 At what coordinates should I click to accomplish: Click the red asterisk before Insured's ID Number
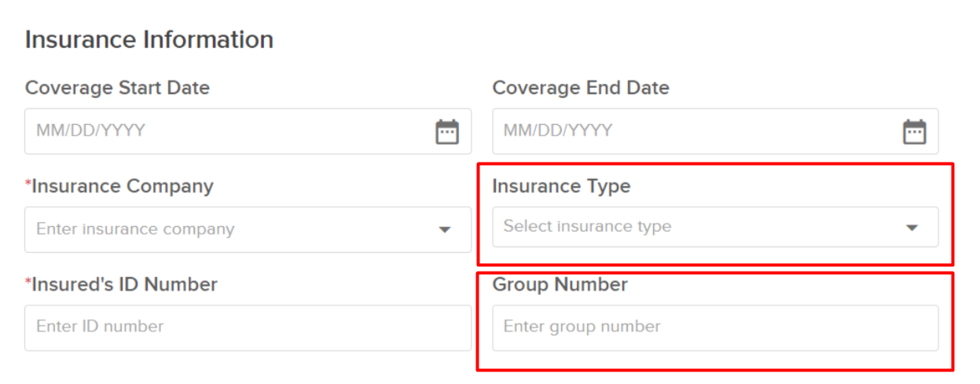tap(28, 281)
